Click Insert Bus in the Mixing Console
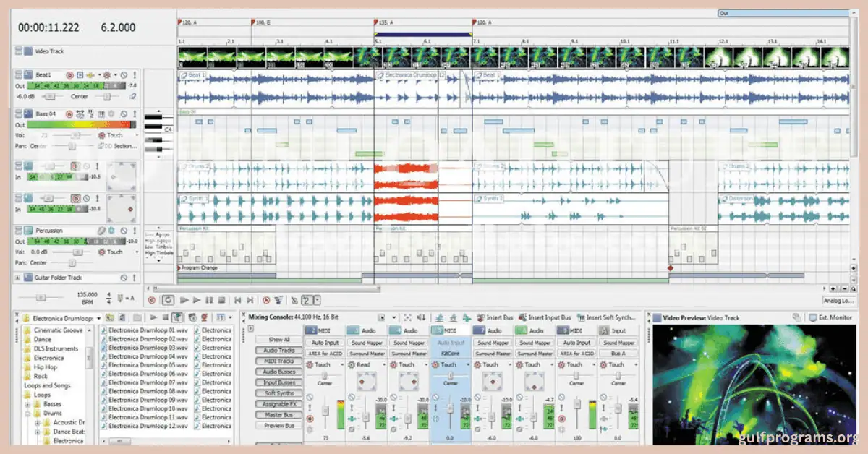The width and height of the screenshot is (868, 454). pyautogui.click(x=494, y=317)
